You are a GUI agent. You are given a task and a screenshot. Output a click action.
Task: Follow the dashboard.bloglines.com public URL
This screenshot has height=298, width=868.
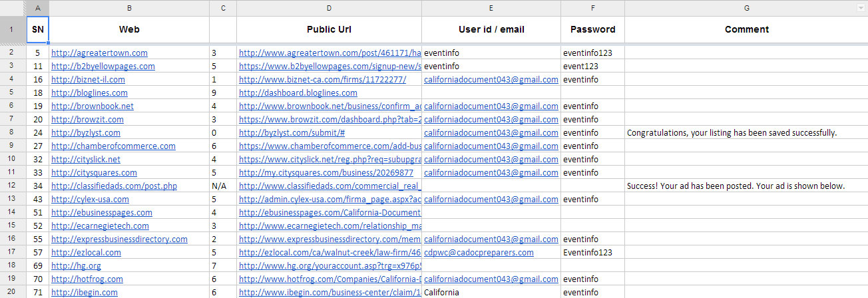pos(298,92)
